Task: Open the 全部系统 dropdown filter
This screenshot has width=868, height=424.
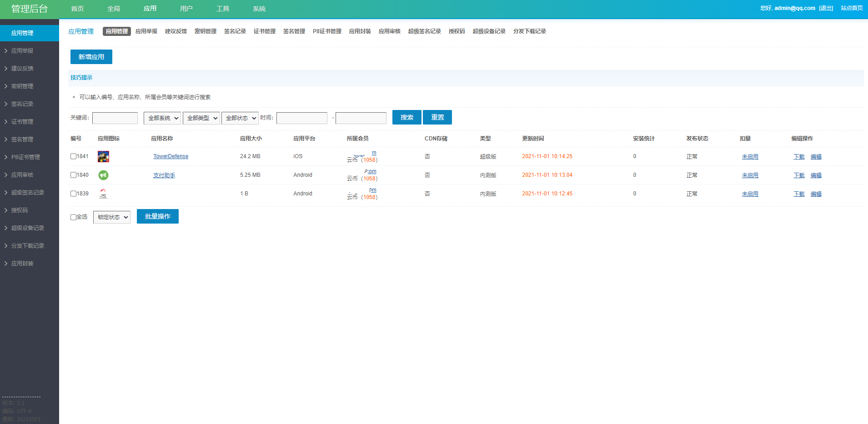Action: click(162, 118)
